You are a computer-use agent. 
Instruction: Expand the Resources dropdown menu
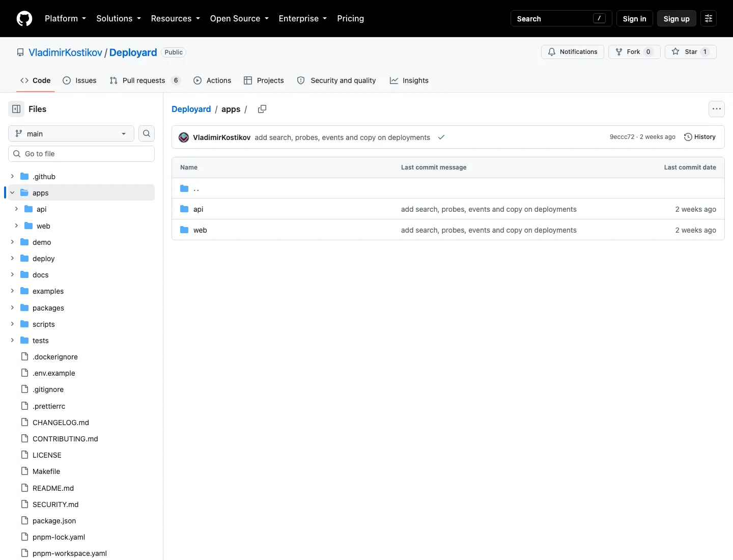click(x=176, y=19)
